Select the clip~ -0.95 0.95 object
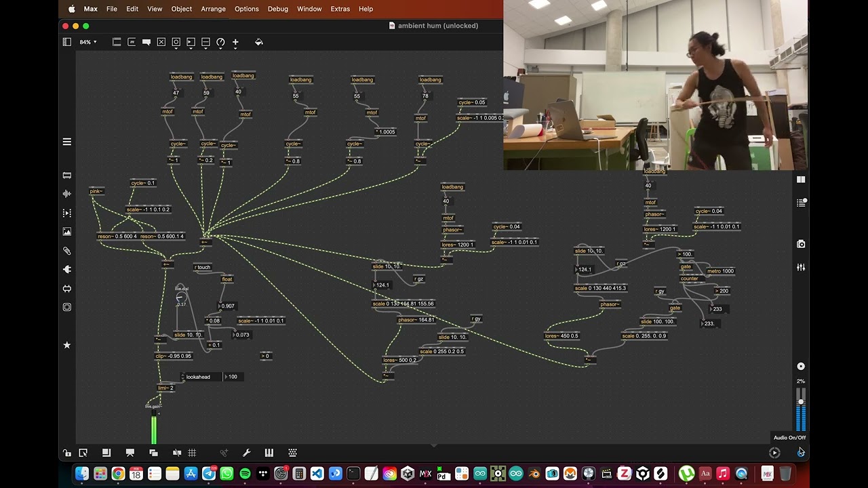Viewport: 868px width, 488px height. pyautogui.click(x=174, y=356)
